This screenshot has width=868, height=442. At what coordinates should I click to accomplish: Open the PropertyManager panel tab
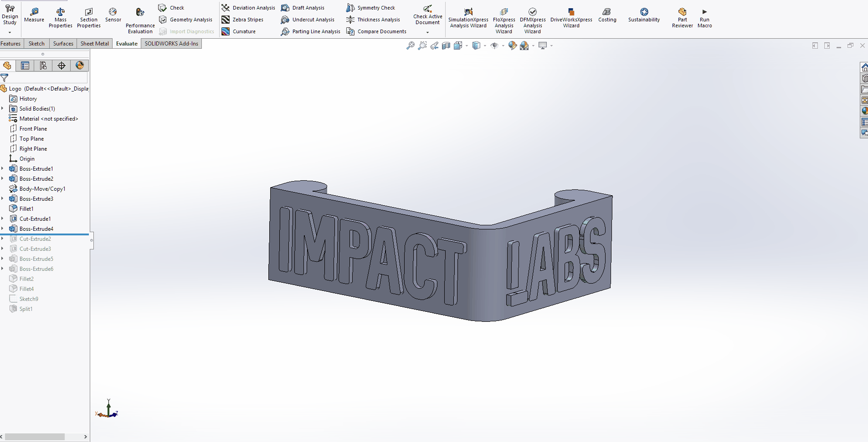pos(25,66)
